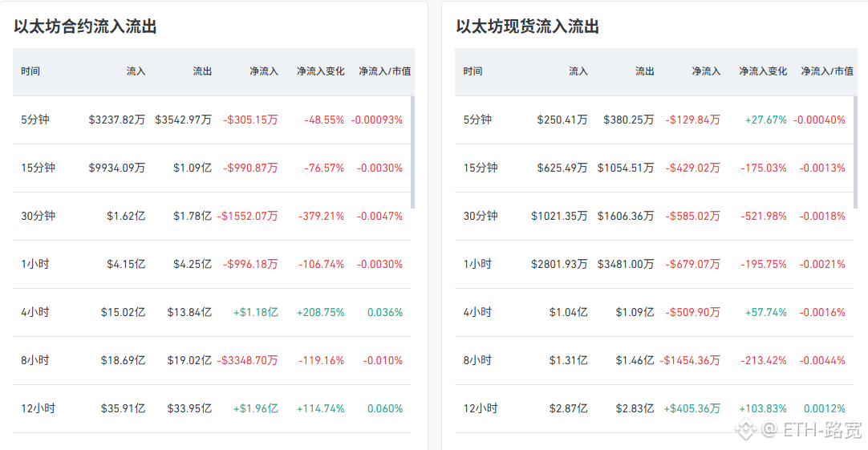Click -$1552.07万 net inflow in 30分钟 row
The width and height of the screenshot is (868, 450).
(247, 217)
